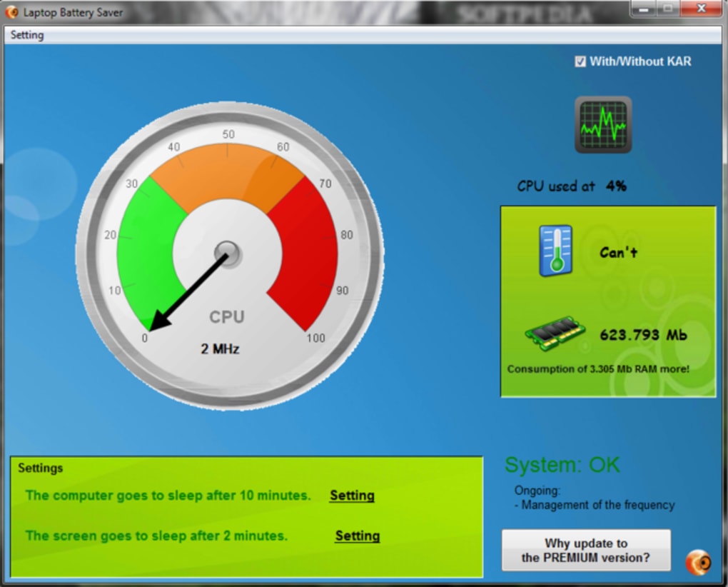Close the Laptop Battery Saver window
The image size is (728, 587).
[702, 9]
